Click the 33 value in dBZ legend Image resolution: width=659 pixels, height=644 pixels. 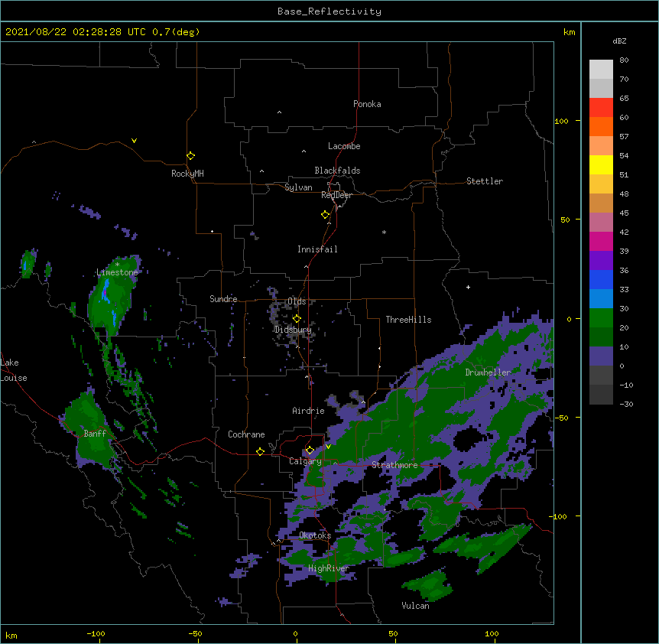click(x=624, y=289)
